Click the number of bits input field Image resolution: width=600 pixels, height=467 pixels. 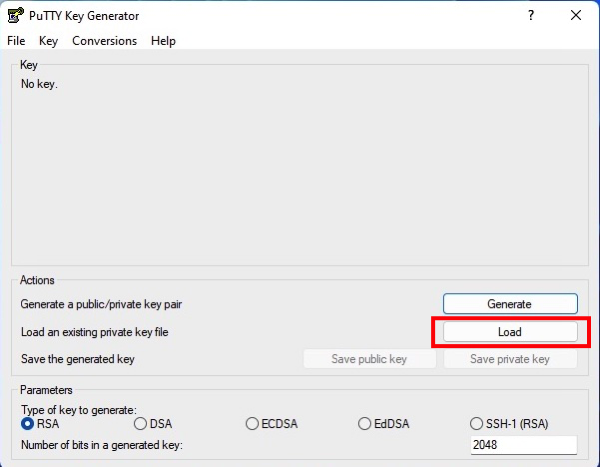click(x=523, y=445)
